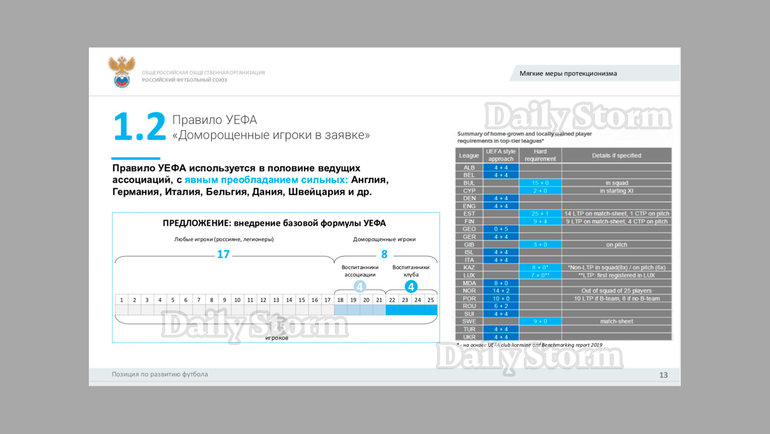Click the 'UEFA style approach' column header
Viewport: 770px width, 434px height.
tap(501, 156)
